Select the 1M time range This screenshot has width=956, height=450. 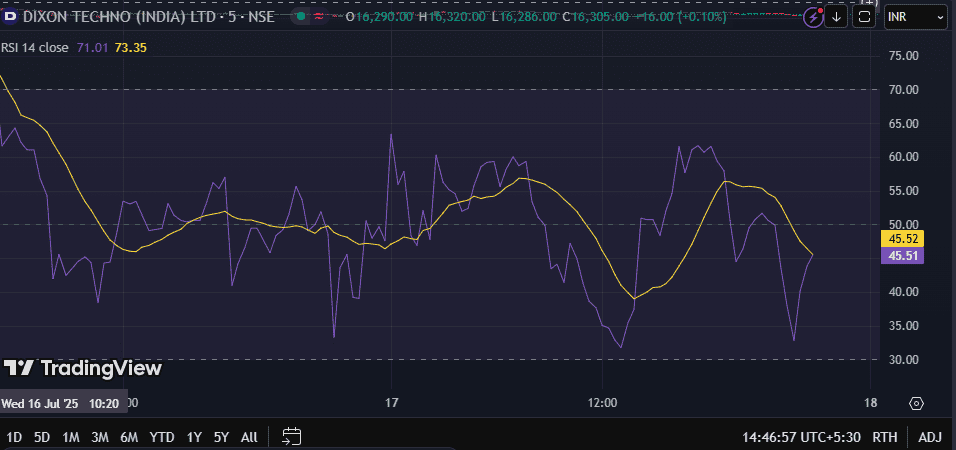(x=71, y=437)
